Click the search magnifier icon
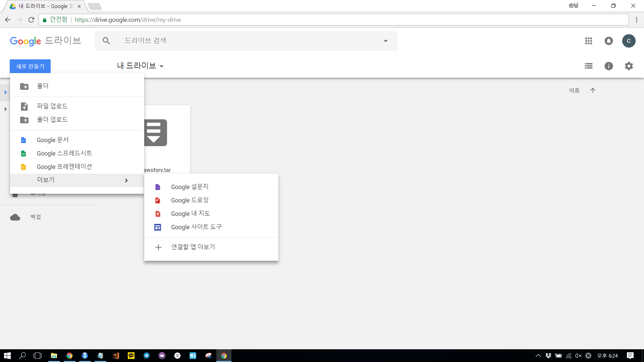This screenshot has height=362, width=644. (106, 41)
